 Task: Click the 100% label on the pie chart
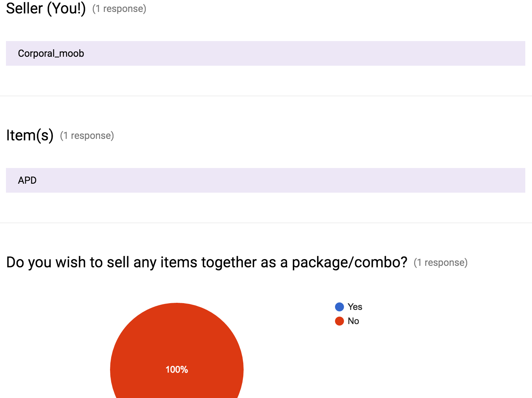(x=176, y=370)
